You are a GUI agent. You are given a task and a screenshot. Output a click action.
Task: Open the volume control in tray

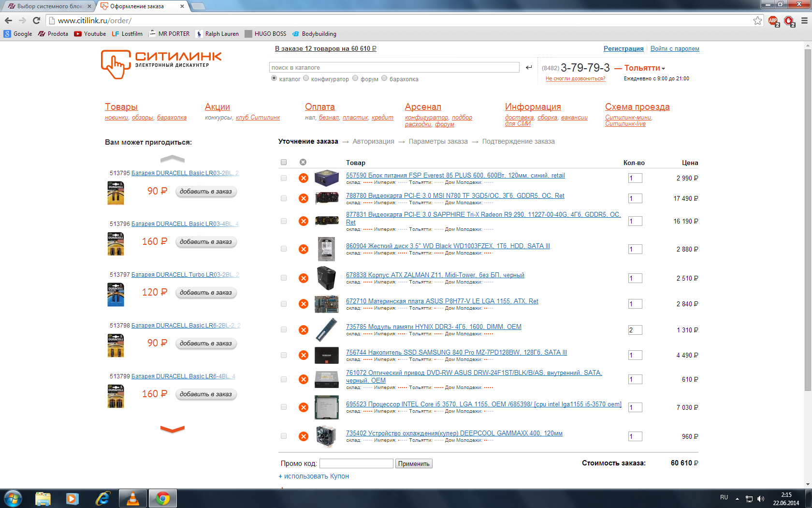pos(761,498)
